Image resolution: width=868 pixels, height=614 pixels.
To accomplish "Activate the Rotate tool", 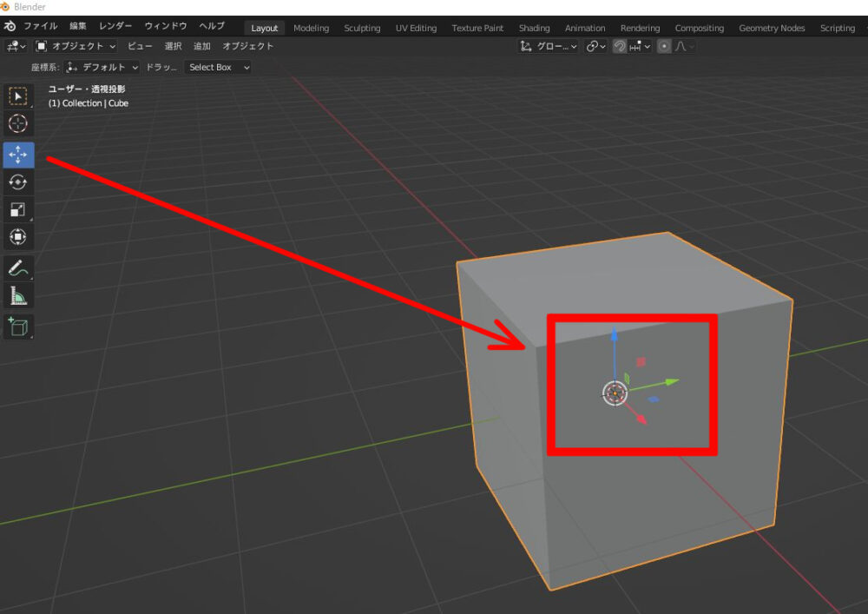I will coord(18,182).
